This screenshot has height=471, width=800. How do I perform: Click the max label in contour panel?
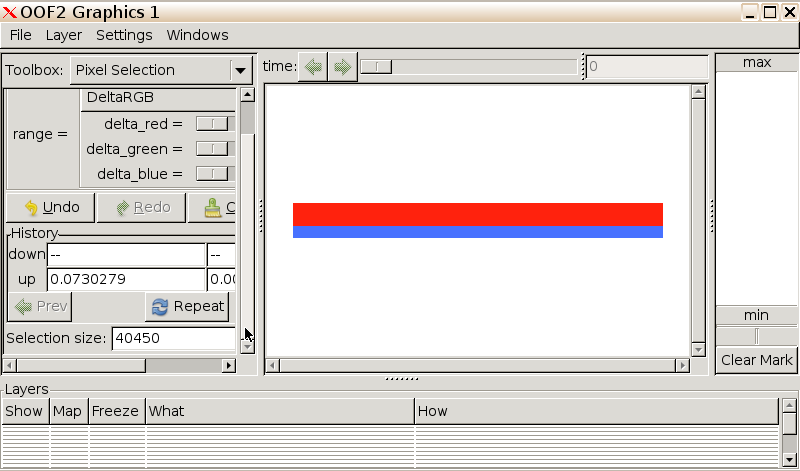757,62
